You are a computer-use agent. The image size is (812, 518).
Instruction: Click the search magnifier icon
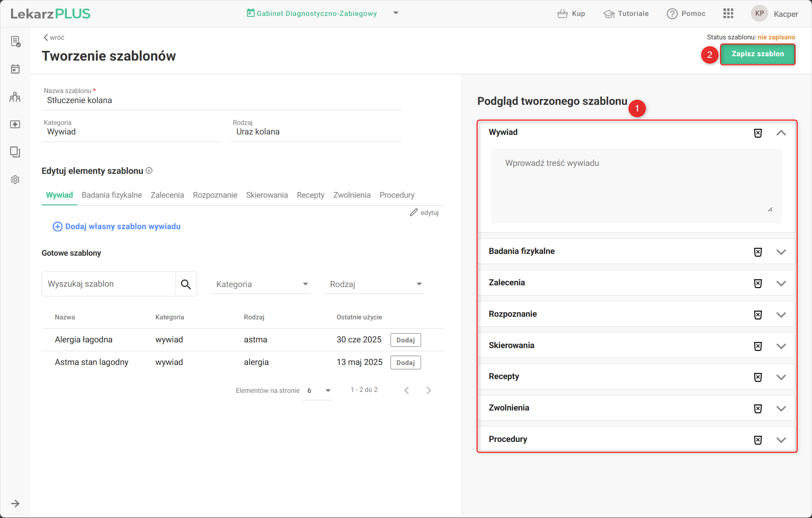[x=186, y=284]
